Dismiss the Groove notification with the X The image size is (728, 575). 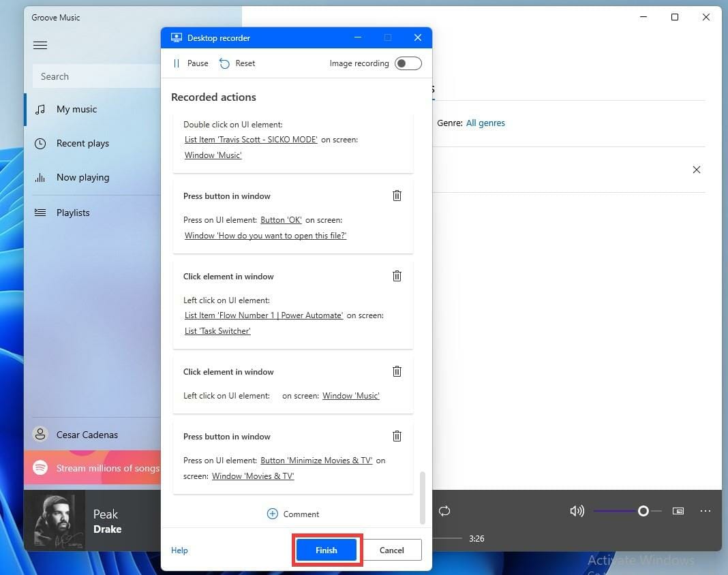(x=697, y=170)
